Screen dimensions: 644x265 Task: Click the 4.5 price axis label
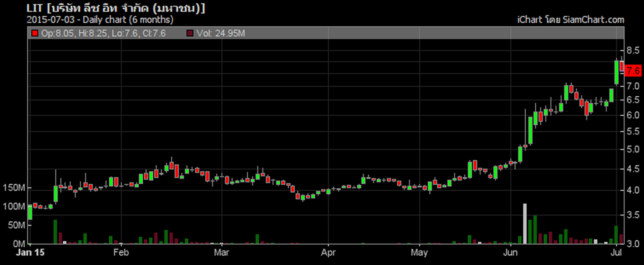[633, 169]
